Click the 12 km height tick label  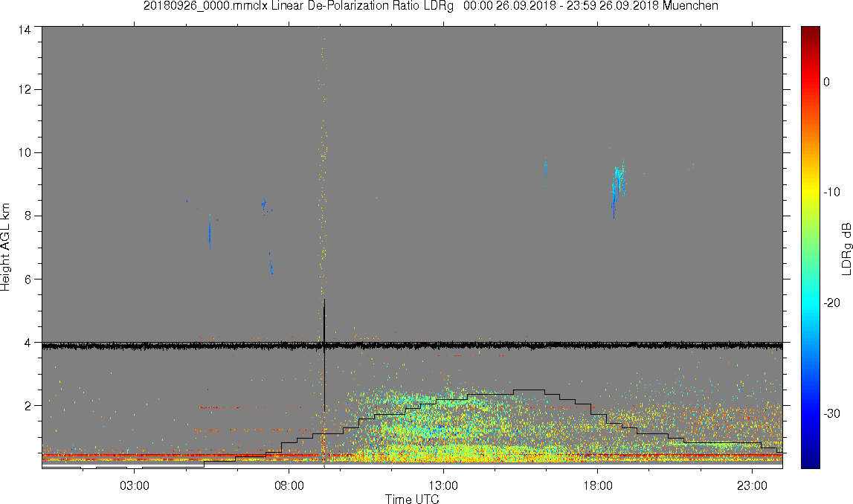pos(24,89)
